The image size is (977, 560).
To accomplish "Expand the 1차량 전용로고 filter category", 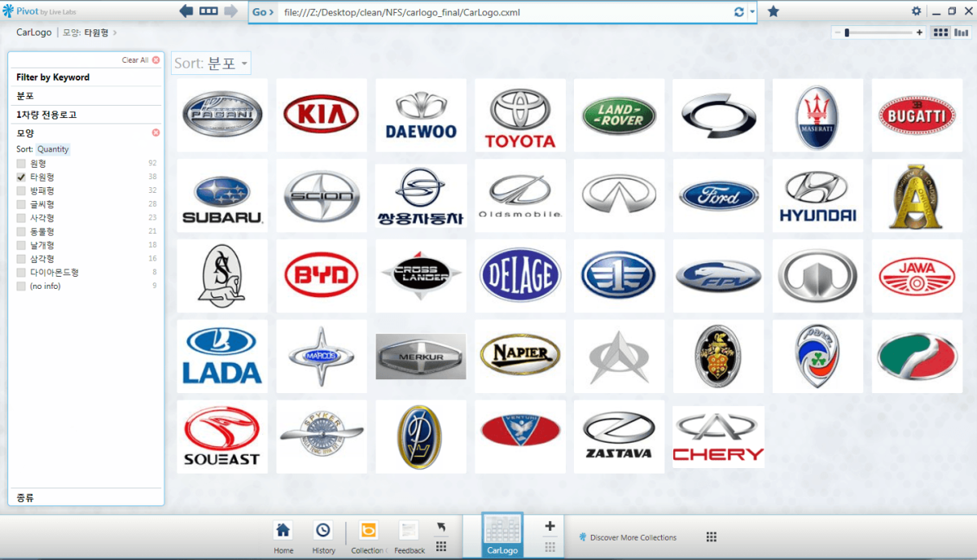I will 46,115.
